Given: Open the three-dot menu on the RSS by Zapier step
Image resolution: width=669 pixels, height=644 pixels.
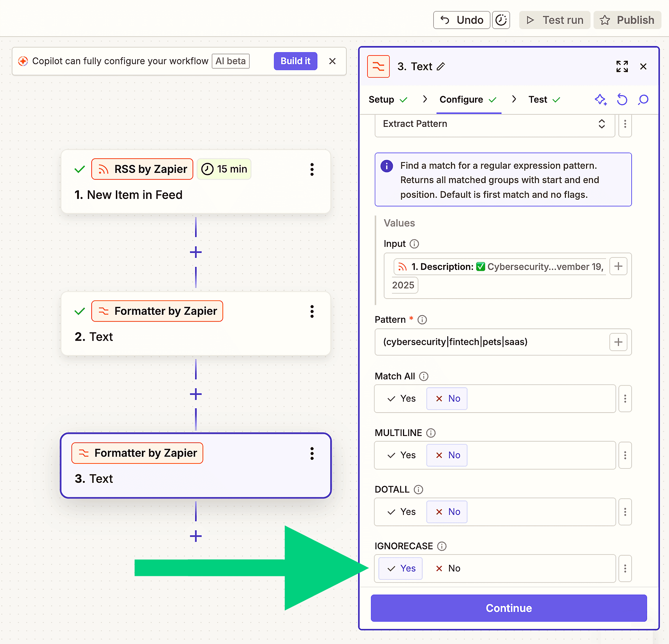Looking at the screenshot, I should pyautogui.click(x=312, y=169).
